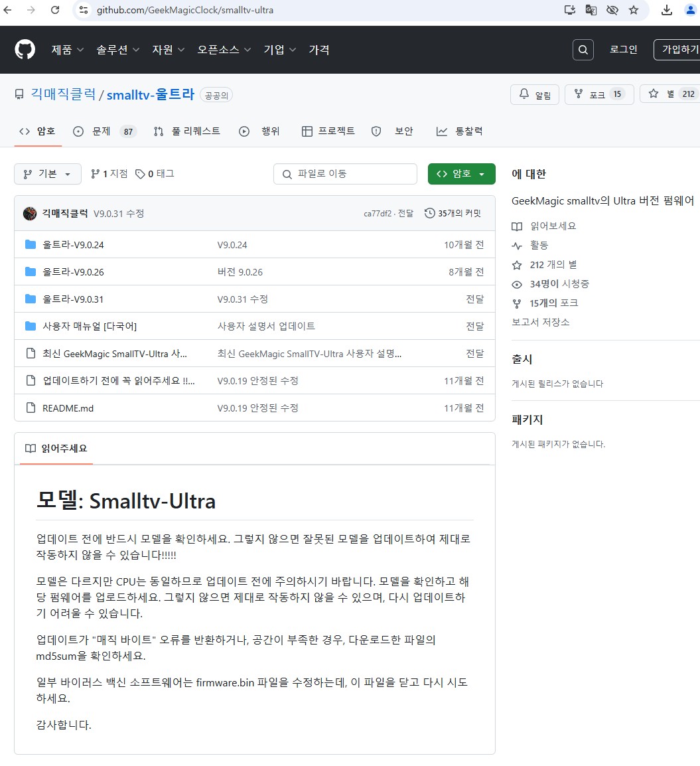Open commit message 사용자 설명서 업데이트
Viewport: 700px width, 766px height.
coord(266,327)
